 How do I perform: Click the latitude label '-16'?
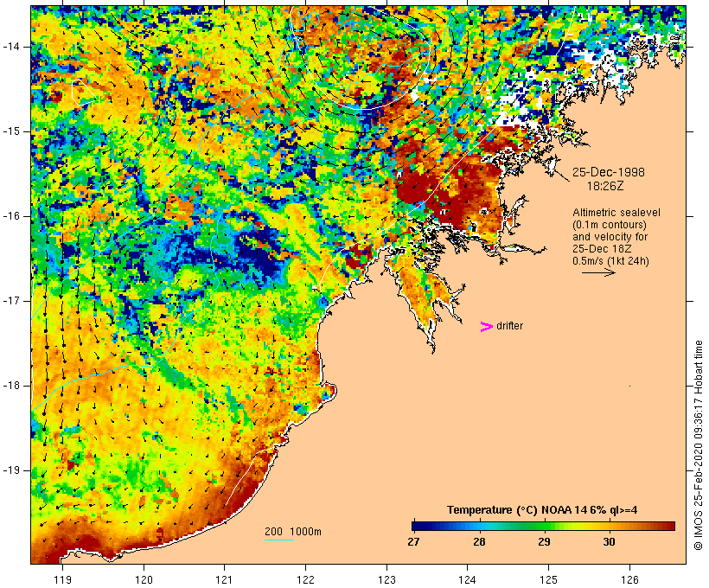click(x=11, y=216)
